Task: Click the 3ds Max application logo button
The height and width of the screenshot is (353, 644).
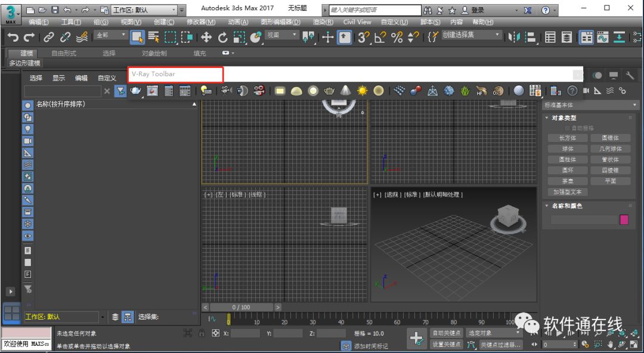Action: point(11,14)
